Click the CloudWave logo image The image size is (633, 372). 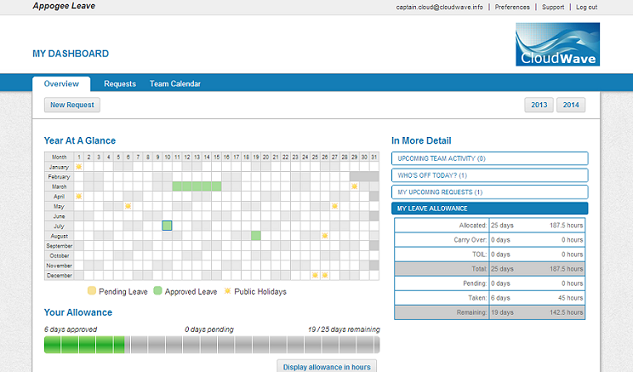coord(558,44)
